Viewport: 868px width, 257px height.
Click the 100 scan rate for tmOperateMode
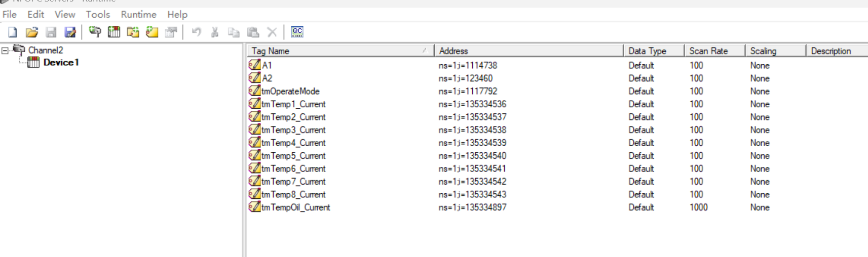coord(696,91)
